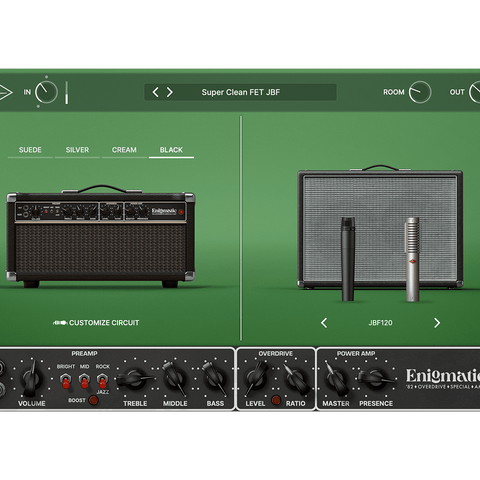Select the SILVER amp tab
This screenshot has width=480, height=480.
[x=77, y=150]
